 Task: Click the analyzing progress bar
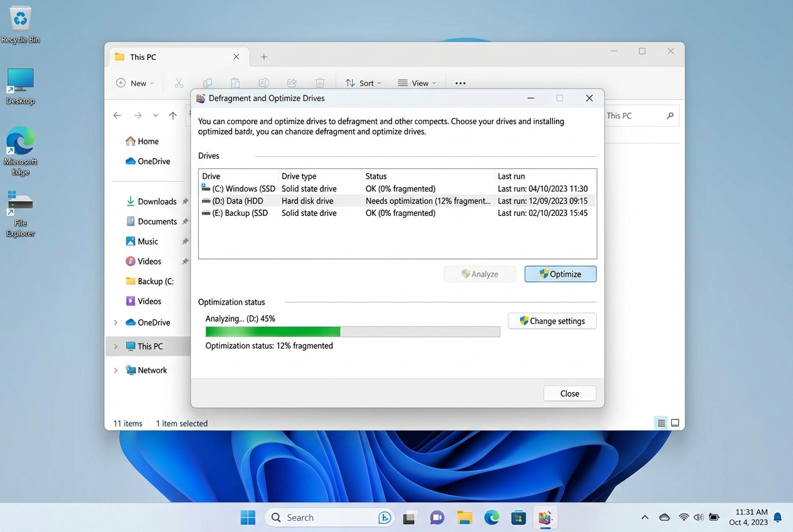[353, 332]
